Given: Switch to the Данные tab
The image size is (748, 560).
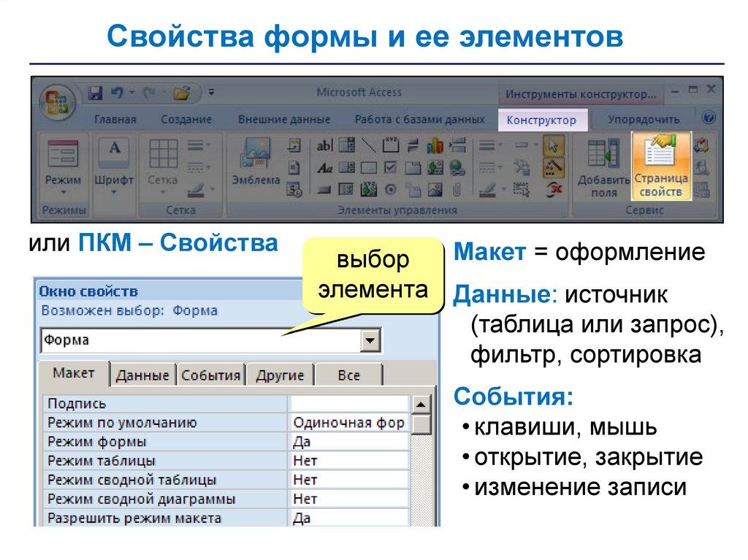Looking at the screenshot, I should click(142, 375).
